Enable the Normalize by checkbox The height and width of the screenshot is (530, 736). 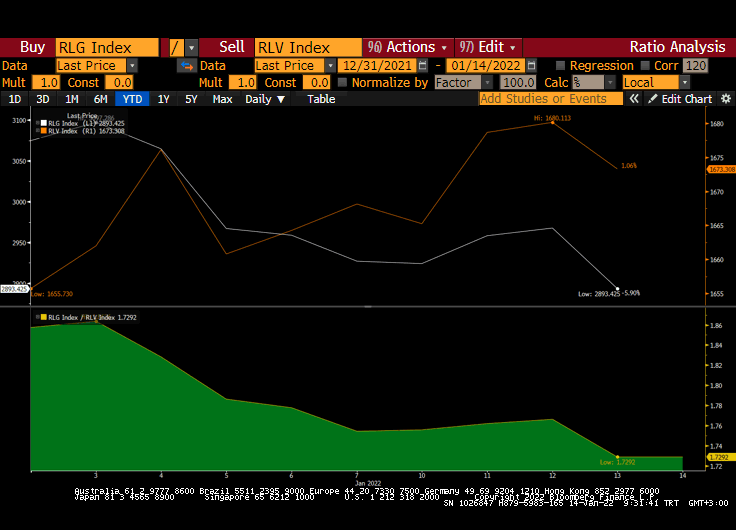(342, 83)
